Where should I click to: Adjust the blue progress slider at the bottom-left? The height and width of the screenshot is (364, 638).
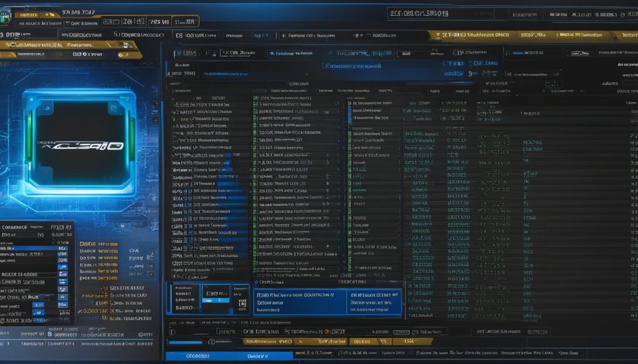186,342
